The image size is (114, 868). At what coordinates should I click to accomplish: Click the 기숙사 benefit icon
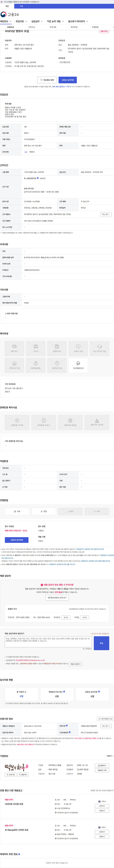(x=36, y=348)
